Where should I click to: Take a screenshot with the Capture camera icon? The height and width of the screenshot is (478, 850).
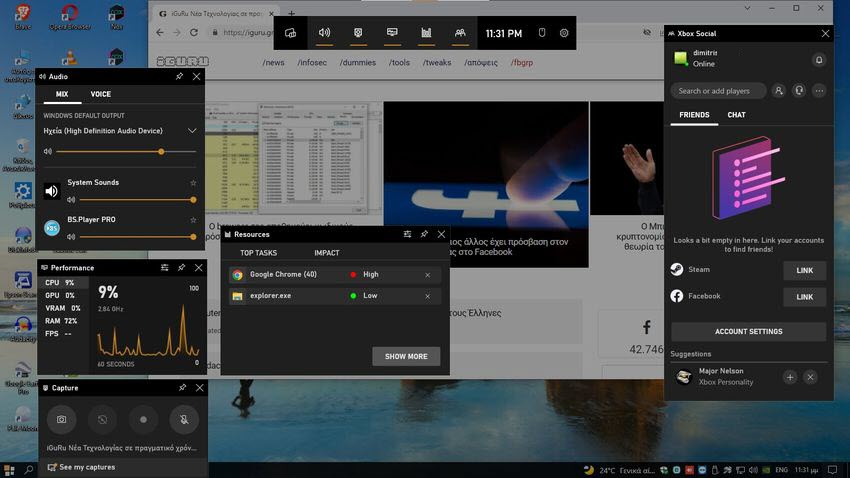coord(61,419)
